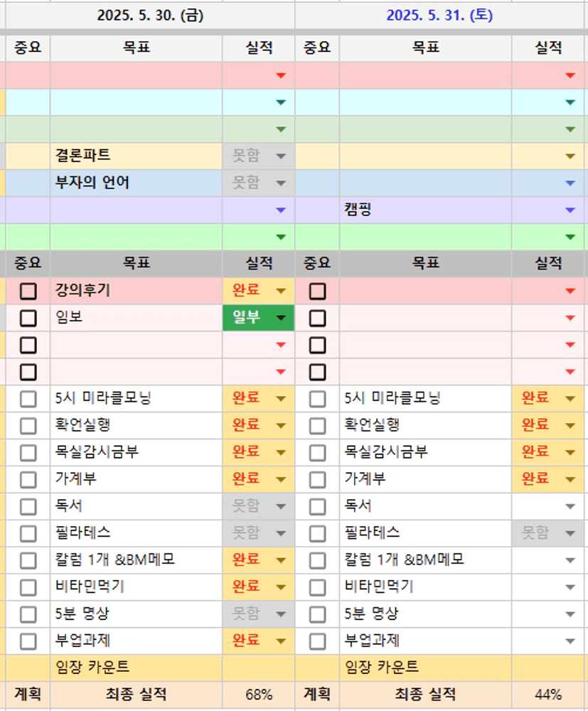The height and width of the screenshot is (711, 588).
Task: Select the 2025. 5. 30. (금) date header
Action: pos(150,16)
